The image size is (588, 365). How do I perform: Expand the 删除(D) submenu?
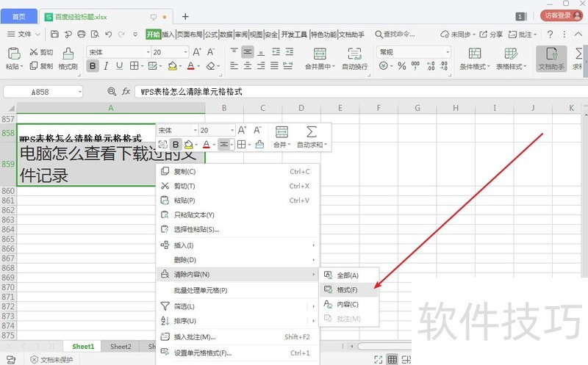237,260
